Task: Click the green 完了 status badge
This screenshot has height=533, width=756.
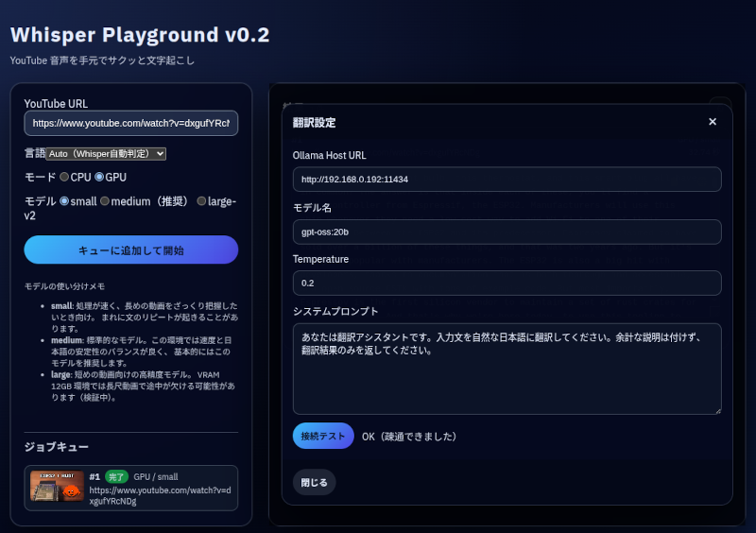Action: coord(116,477)
